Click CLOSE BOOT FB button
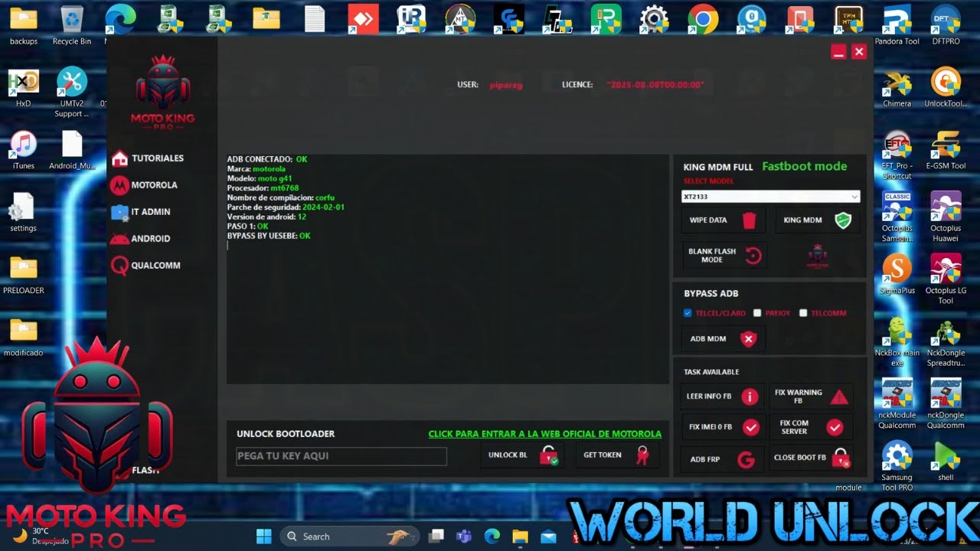Image resolution: width=980 pixels, height=551 pixels. pos(810,458)
